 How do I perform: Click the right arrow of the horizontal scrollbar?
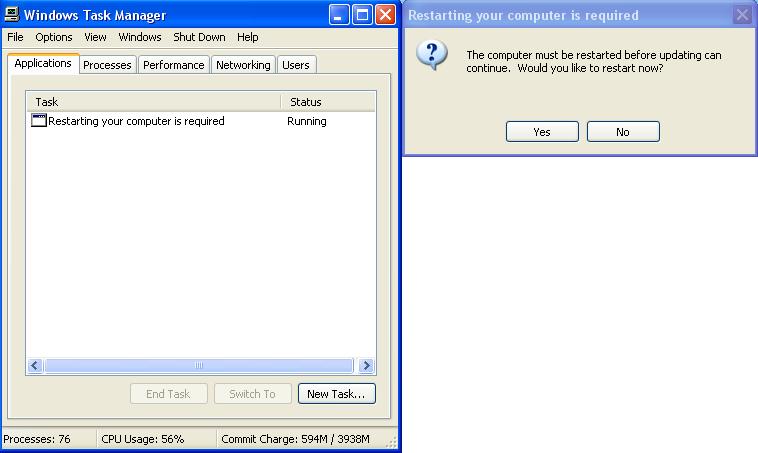coord(366,365)
